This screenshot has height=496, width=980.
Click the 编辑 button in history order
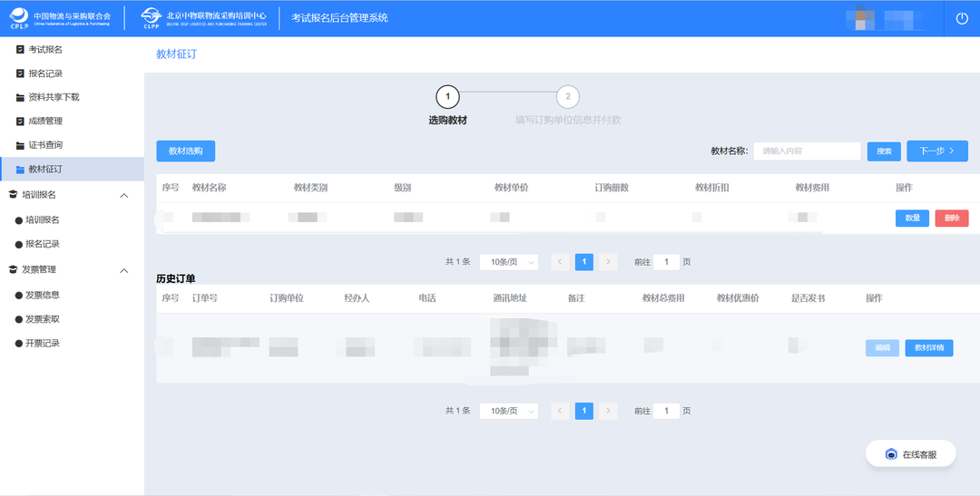click(882, 348)
